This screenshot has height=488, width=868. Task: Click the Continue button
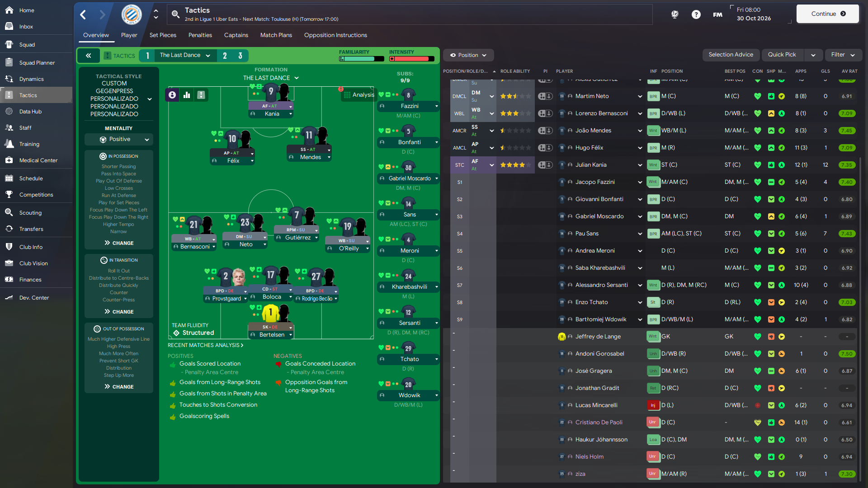[x=827, y=14]
